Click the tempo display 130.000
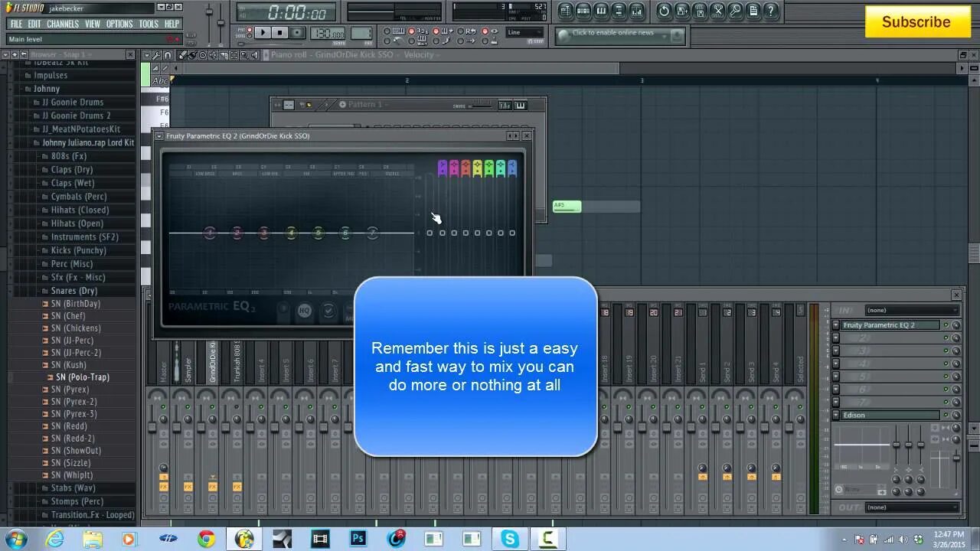The image size is (980, 551). click(x=328, y=33)
